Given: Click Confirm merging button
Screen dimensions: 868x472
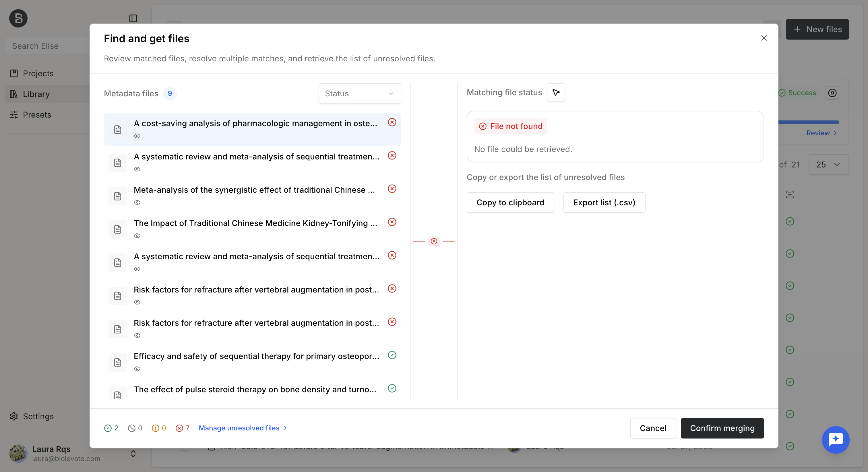Looking at the screenshot, I should (x=722, y=428).
